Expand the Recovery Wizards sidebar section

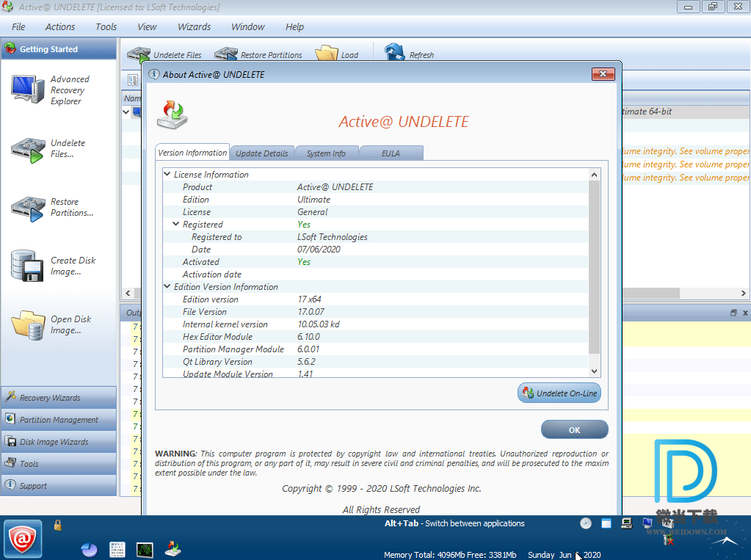(59, 398)
